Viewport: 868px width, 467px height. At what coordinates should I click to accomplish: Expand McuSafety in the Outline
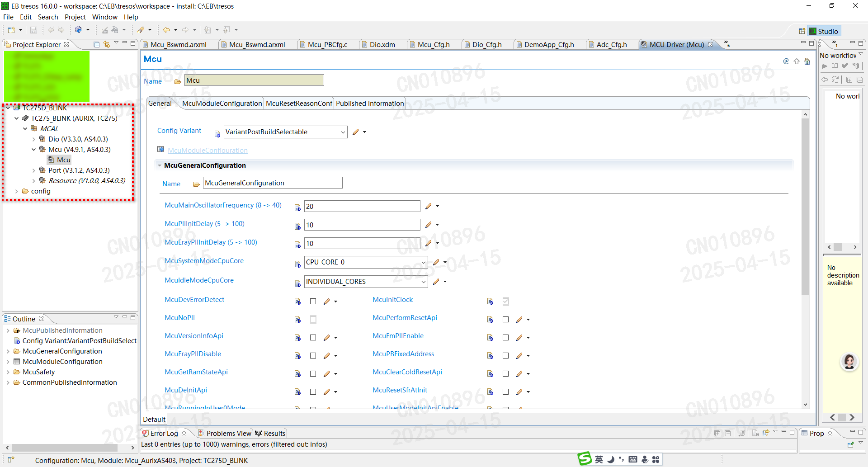pyautogui.click(x=8, y=372)
